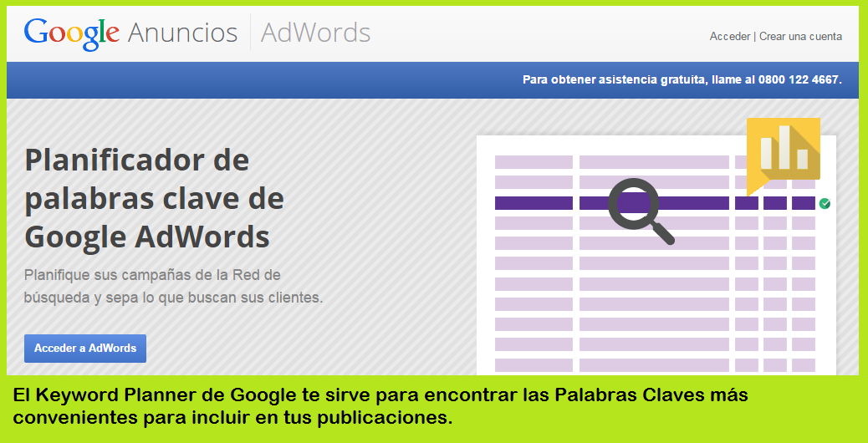Select the Anuncios label next to Google logo
Image resolution: width=868 pixels, height=443 pixels.
[182, 33]
